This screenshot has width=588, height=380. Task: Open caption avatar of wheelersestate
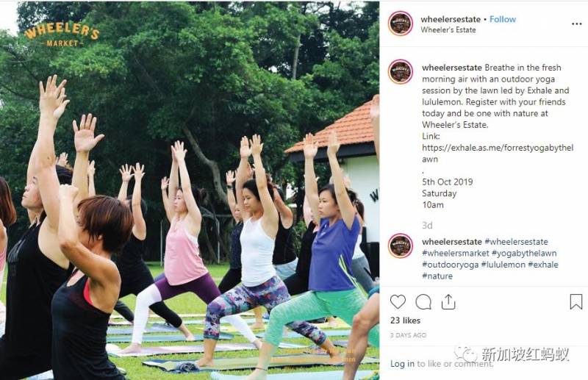(401, 71)
